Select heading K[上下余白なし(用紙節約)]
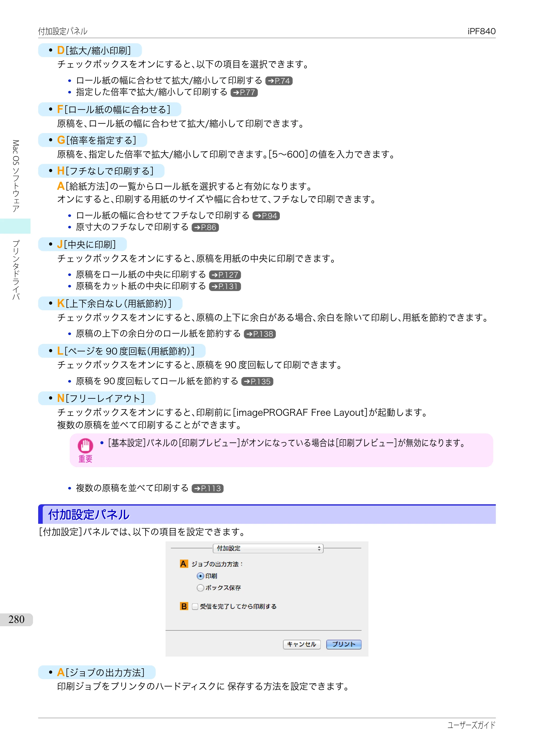 pos(110,304)
